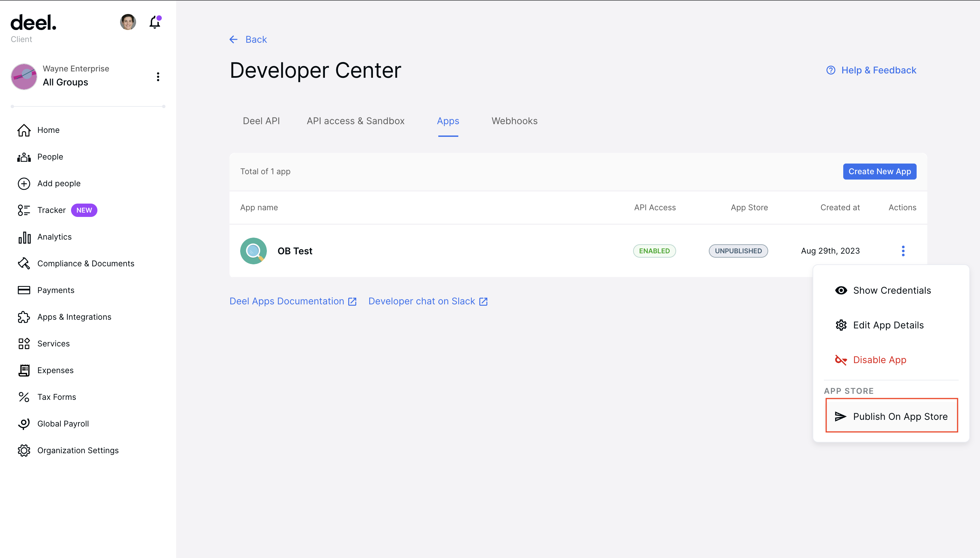Click the Aug 29th, 2023 date
Image resolution: width=980 pixels, height=558 pixels.
(830, 251)
